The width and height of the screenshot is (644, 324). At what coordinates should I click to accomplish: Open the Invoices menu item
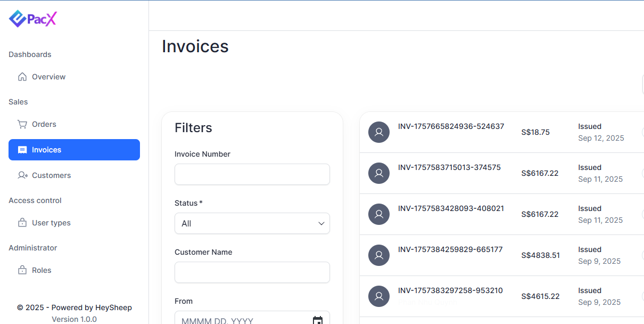point(74,150)
